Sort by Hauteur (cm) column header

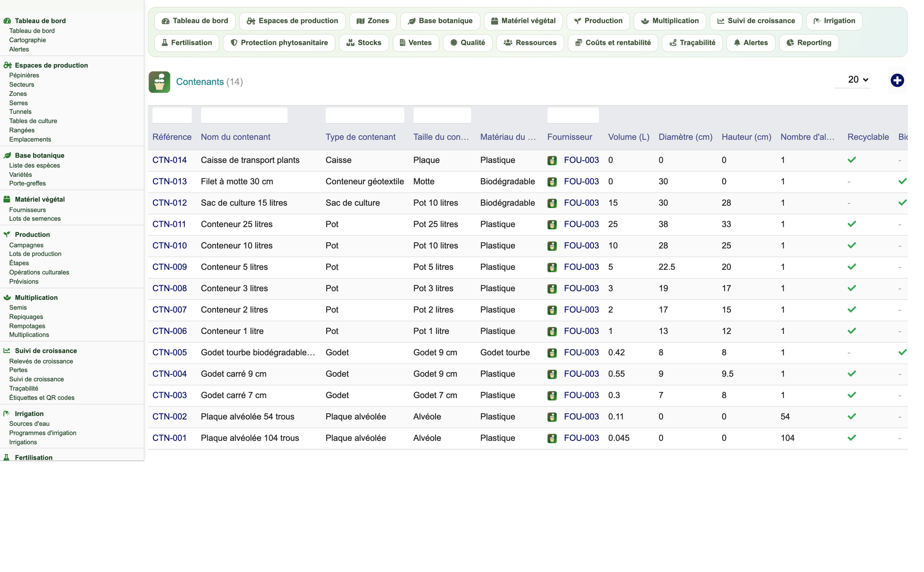coord(746,137)
